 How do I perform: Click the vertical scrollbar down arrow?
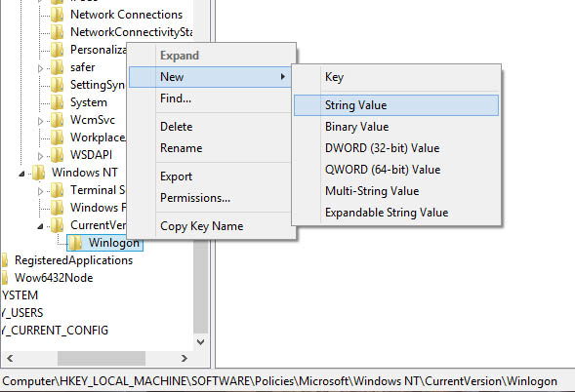[x=200, y=342]
